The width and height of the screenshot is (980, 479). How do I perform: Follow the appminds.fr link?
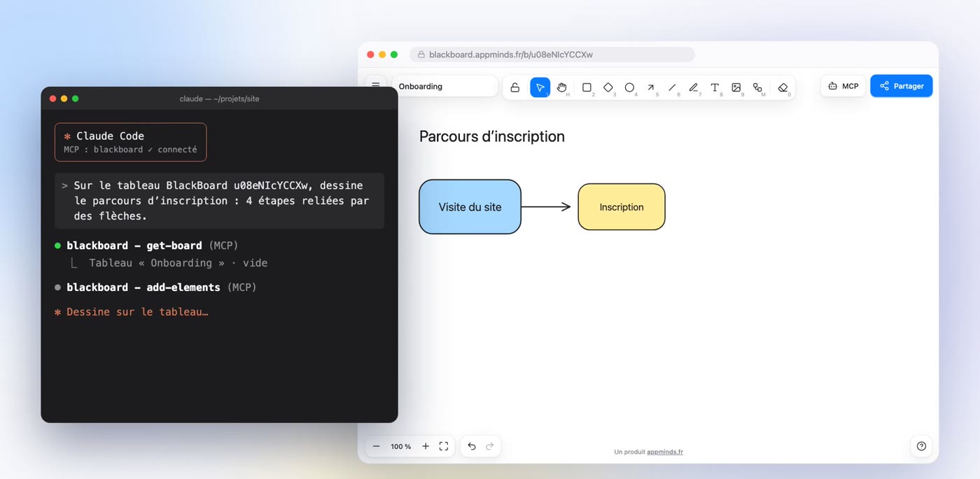click(665, 452)
